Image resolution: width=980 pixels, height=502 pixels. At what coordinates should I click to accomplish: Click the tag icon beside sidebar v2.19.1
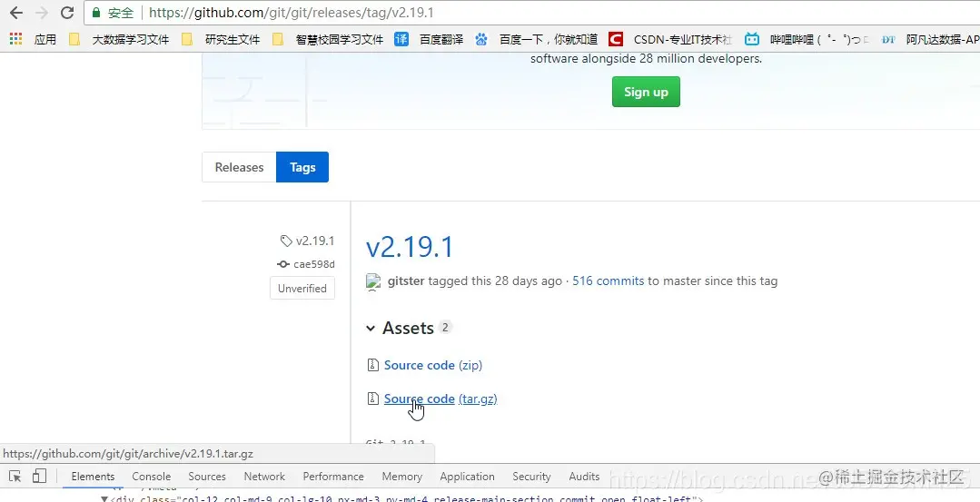click(286, 241)
